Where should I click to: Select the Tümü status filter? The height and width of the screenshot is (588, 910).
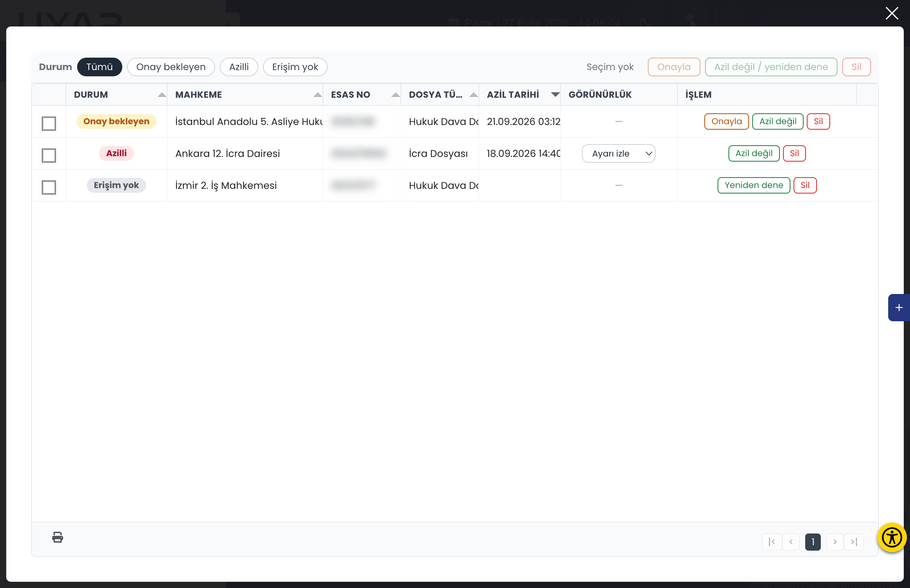(99, 67)
